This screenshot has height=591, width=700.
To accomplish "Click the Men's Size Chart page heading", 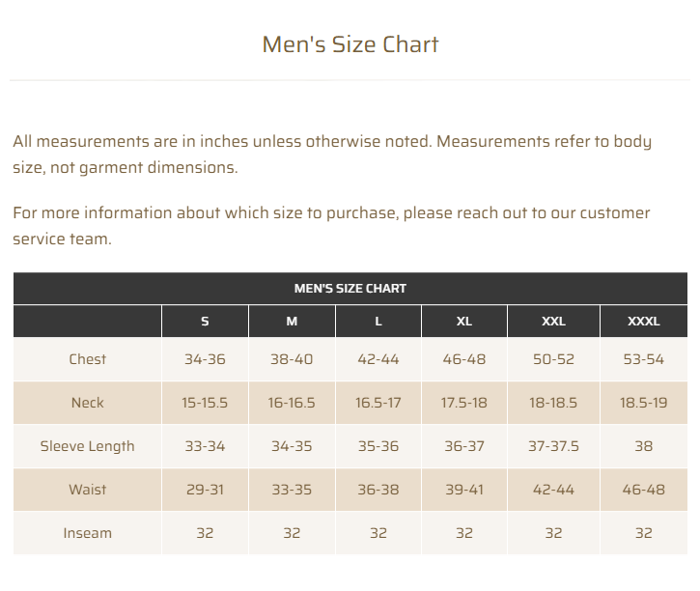I will [x=350, y=44].
